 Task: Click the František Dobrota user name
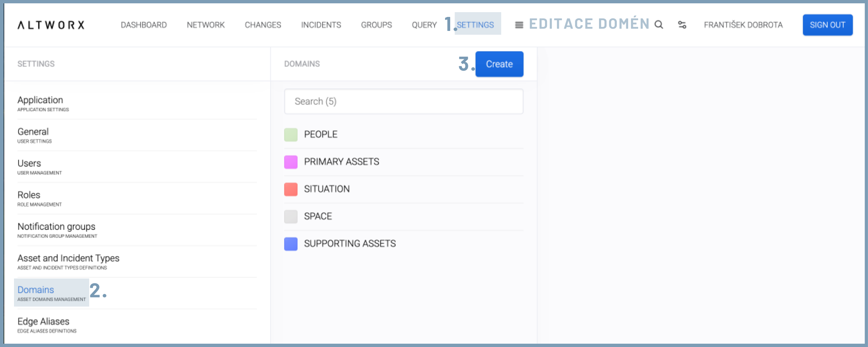743,25
